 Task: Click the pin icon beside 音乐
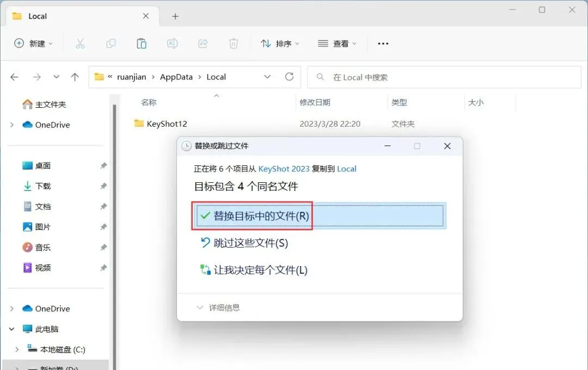[103, 248]
